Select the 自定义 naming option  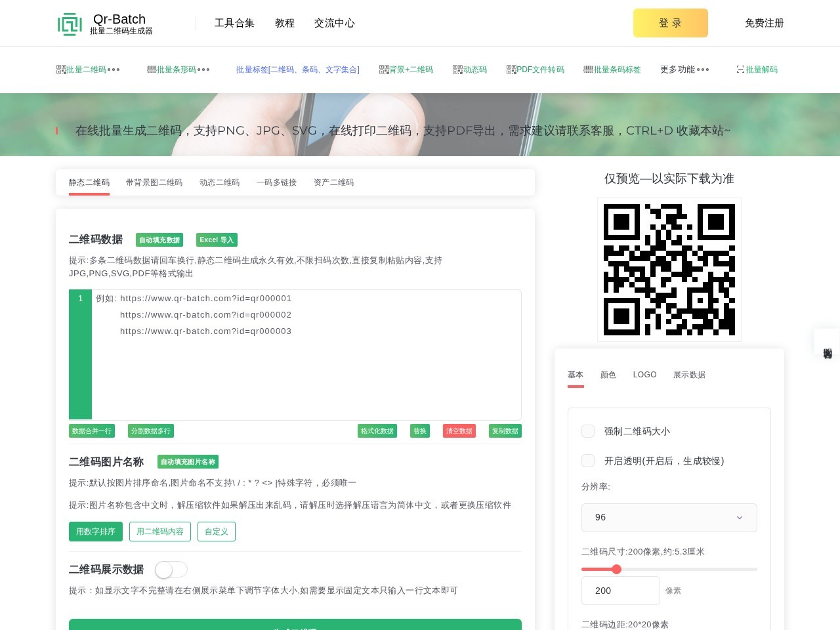coord(217,532)
